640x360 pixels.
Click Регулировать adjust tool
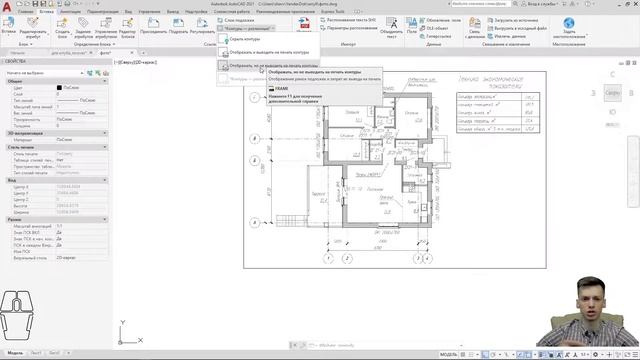point(202,26)
